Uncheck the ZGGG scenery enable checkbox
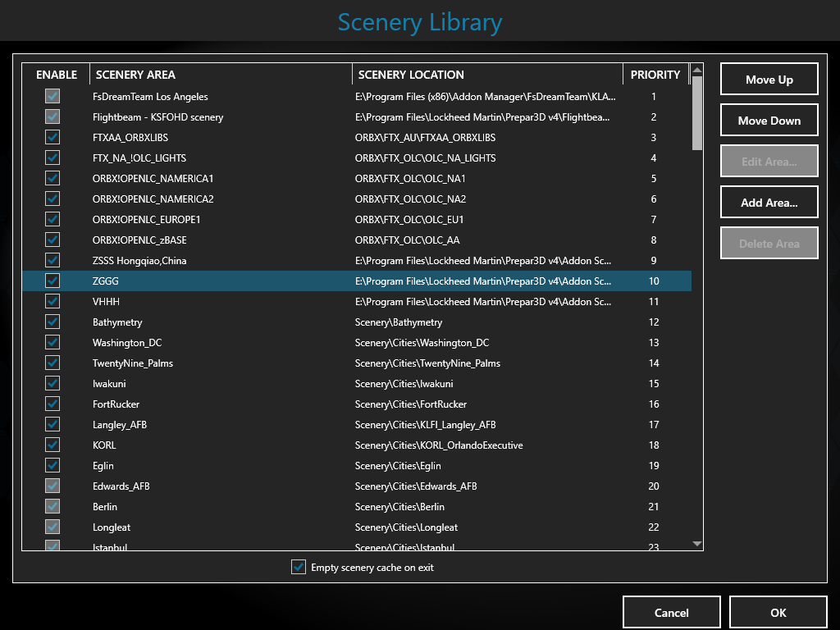Screen dimensions: 840x630 point(52,281)
